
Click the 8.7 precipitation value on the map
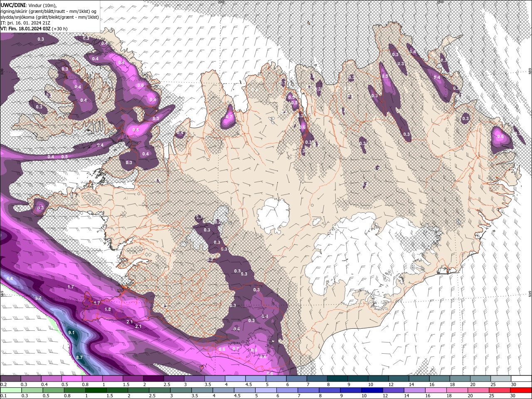coord(79,357)
